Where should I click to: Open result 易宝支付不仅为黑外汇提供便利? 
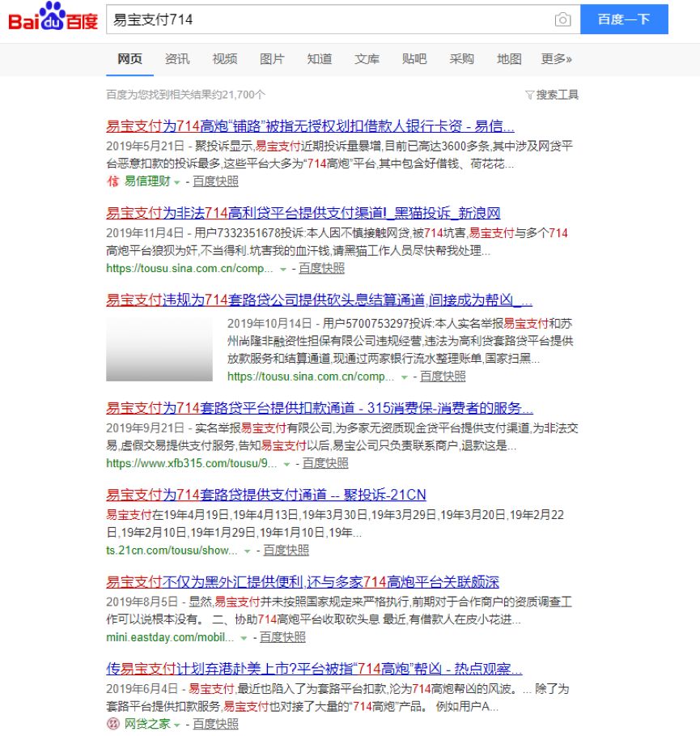(x=303, y=582)
